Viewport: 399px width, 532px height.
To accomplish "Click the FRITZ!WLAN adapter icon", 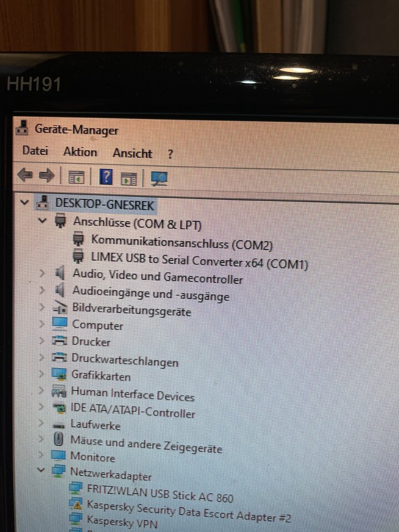I will coord(76,488).
